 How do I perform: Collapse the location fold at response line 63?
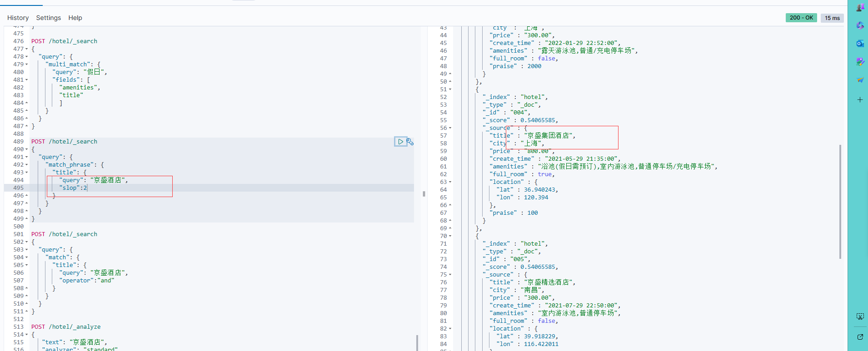[x=450, y=182]
